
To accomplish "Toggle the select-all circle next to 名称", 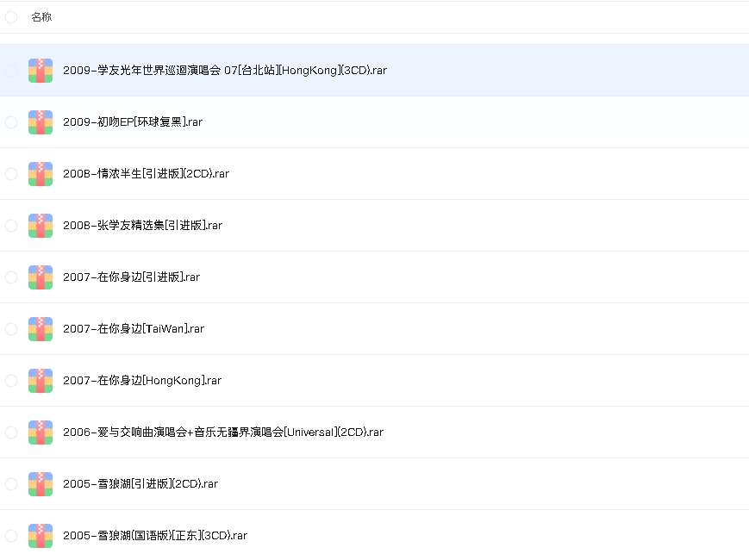I will (x=11, y=17).
